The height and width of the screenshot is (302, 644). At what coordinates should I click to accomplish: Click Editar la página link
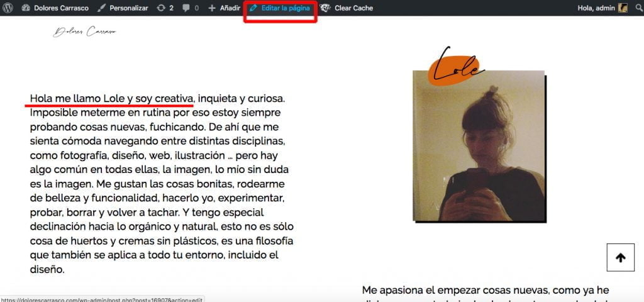(280, 8)
